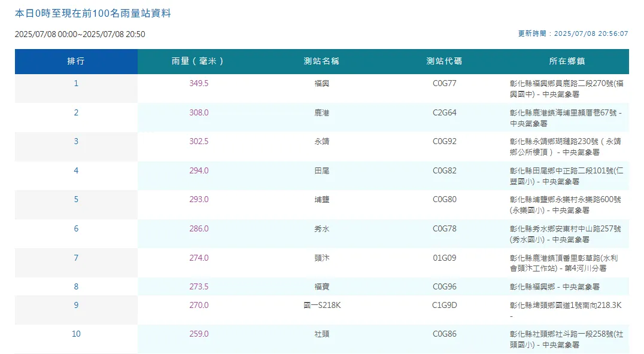The width and height of the screenshot is (644, 354).
Task: Select station name 田尾
Action: point(321,170)
